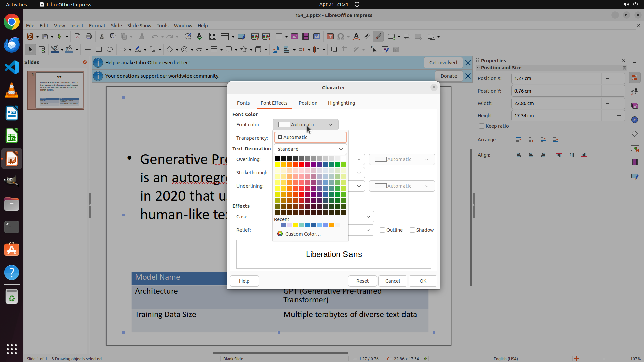Click the Custom Color option
Viewport: 644px width, 362px height.
tap(303, 234)
